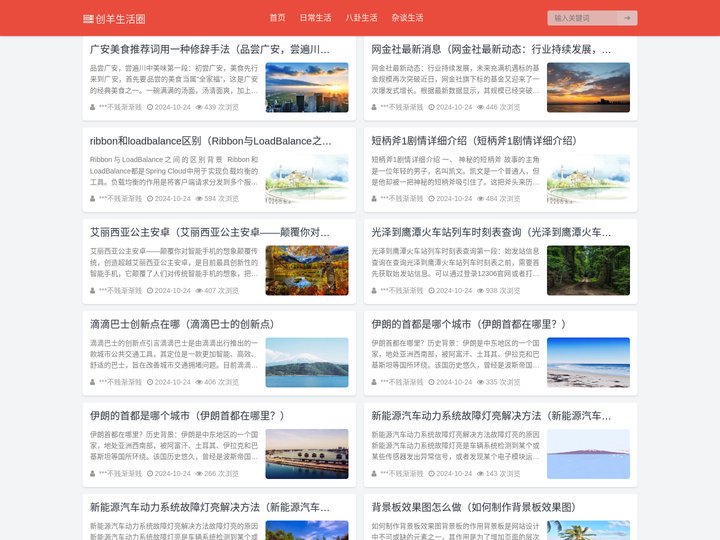Click the pale blue mountain thumbnail
Viewport: 720px width, 540px height.
point(588,454)
